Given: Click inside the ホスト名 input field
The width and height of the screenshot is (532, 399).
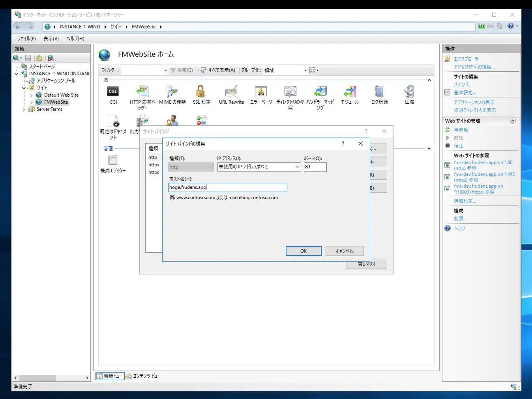Looking at the screenshot, I should pos(227,187).
